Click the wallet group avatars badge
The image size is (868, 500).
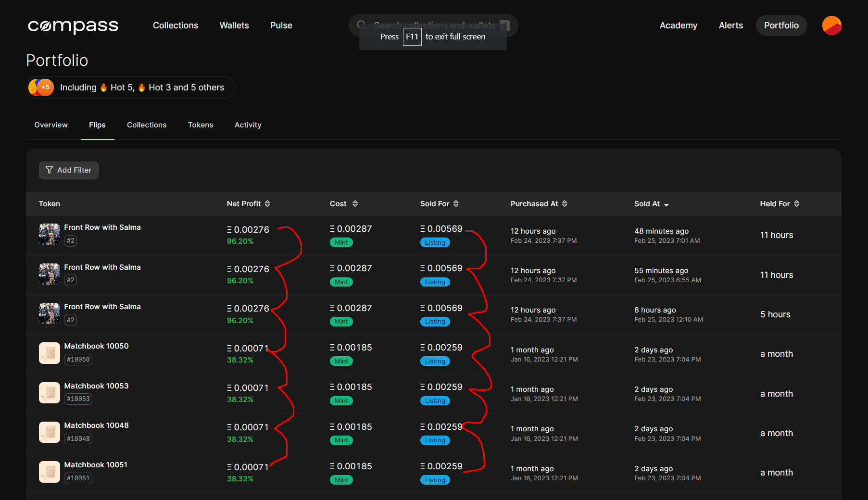(41, 87)
